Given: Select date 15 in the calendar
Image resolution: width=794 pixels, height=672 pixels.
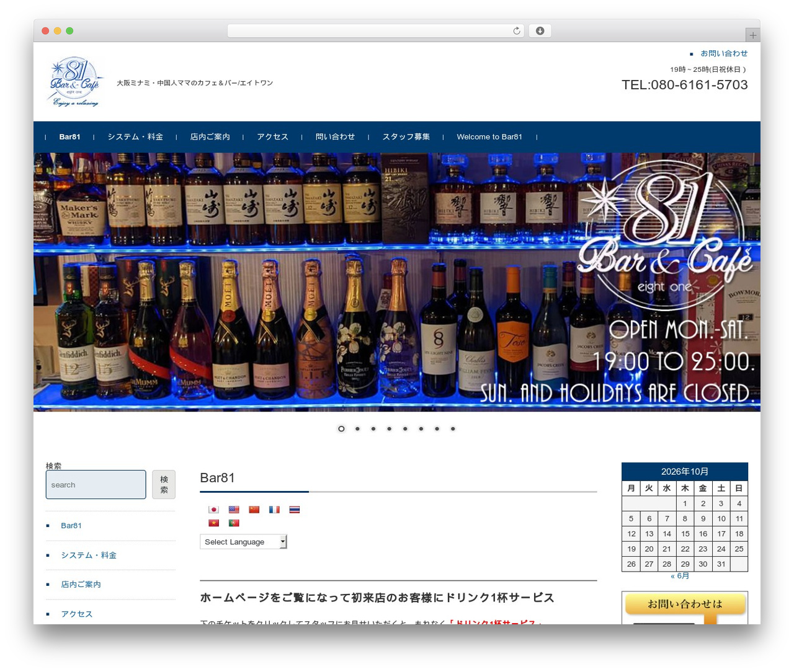Looking at the screenshot, I should pos(685,534).
